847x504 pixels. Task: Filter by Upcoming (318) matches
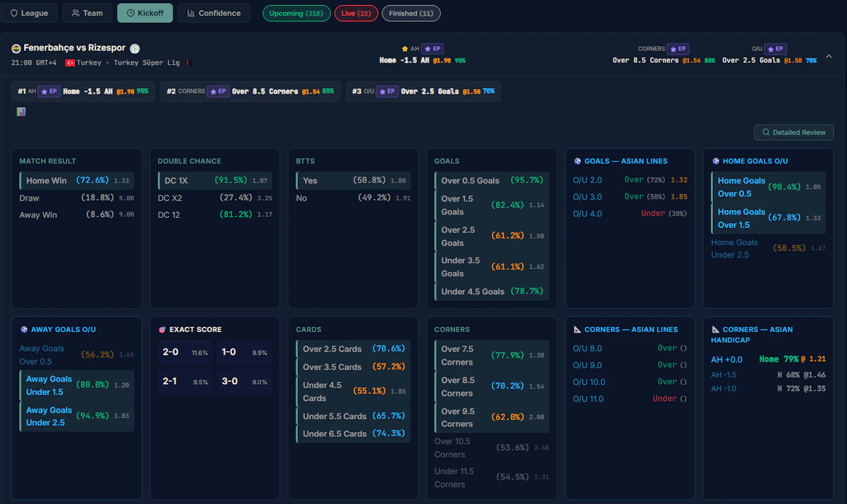[x=296, y=13]
